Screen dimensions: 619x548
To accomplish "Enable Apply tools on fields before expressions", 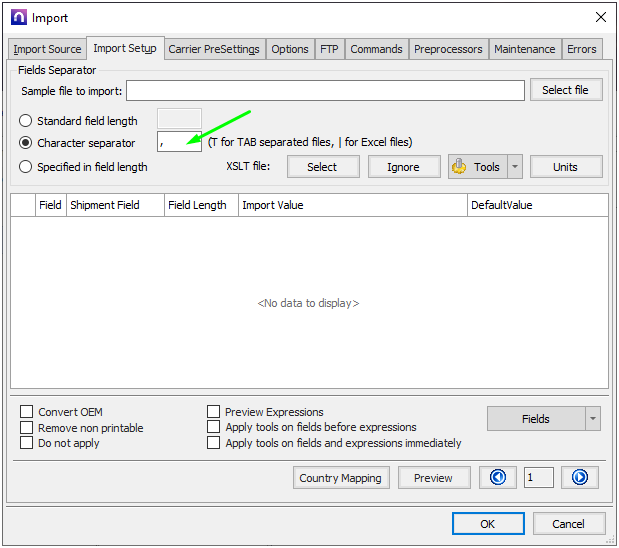I will coord(214,427).
